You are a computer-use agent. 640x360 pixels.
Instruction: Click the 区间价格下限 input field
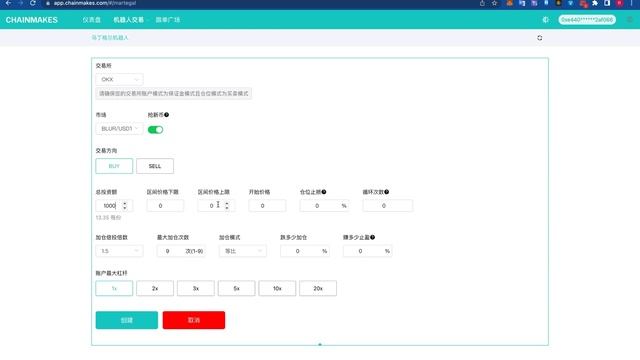point(165,206)
